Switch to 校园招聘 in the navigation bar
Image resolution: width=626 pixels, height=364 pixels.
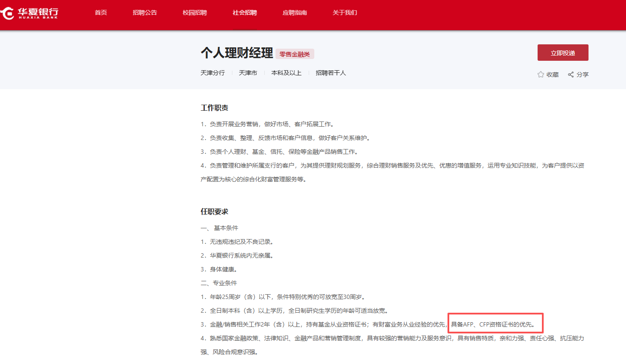(195, 13)
